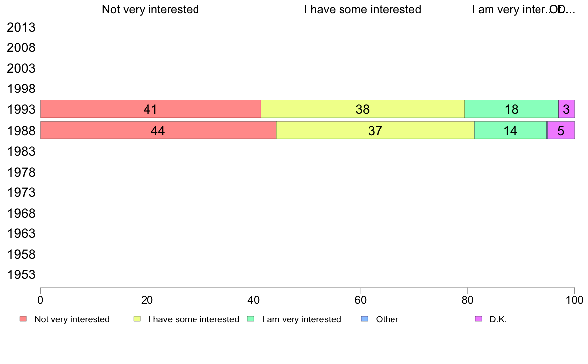Click the 'Not very interested' column header
The width and height of the screenshot is (588, 364).
[x=150, y=9]
